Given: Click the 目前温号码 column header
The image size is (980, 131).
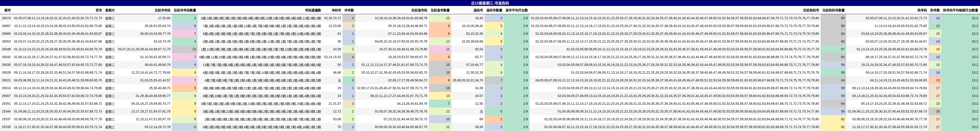Looking at the screenshot, I should point(419,11).
